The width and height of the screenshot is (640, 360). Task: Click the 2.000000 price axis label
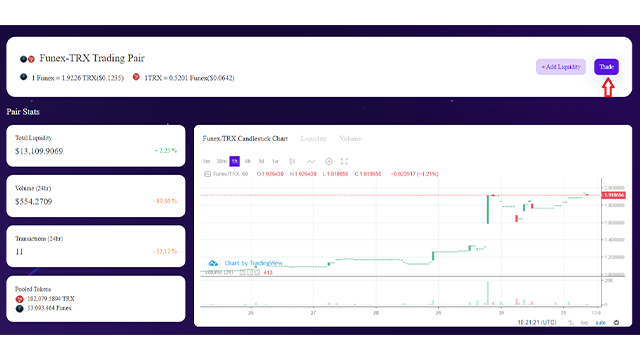pyautogui.click(x=614, y=188)
